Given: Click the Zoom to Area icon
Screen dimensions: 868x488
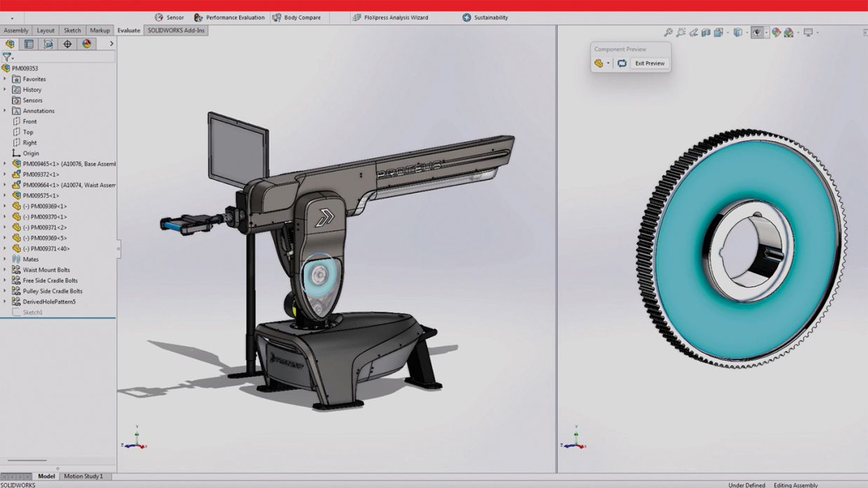Looking at the screenshot, I should coord(680,32).
